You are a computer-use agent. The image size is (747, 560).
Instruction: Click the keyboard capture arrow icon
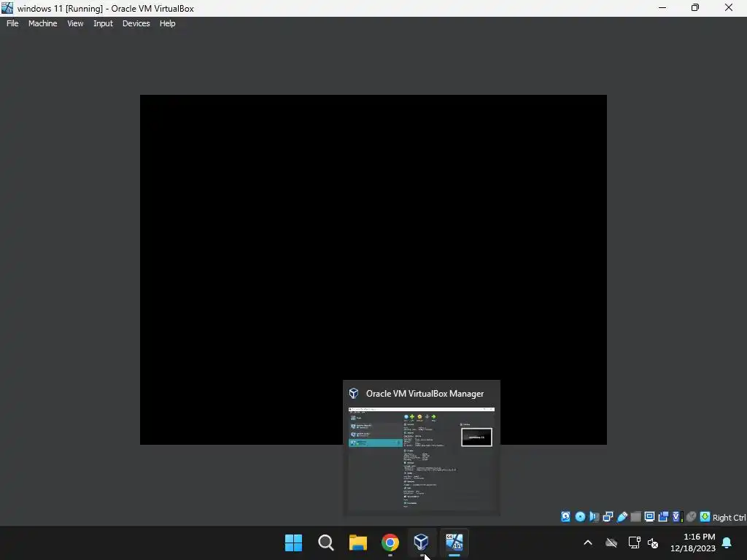point(705,517)
